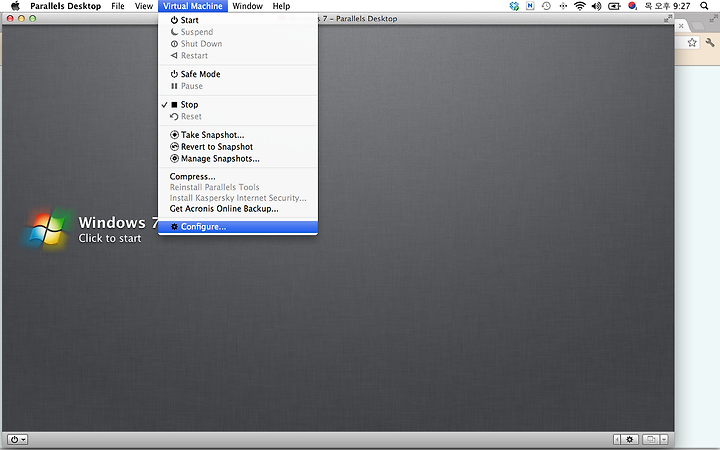The image size is (720, 450).
Task: Close the browser tab behind Parallels
Action: click(681, 26)
